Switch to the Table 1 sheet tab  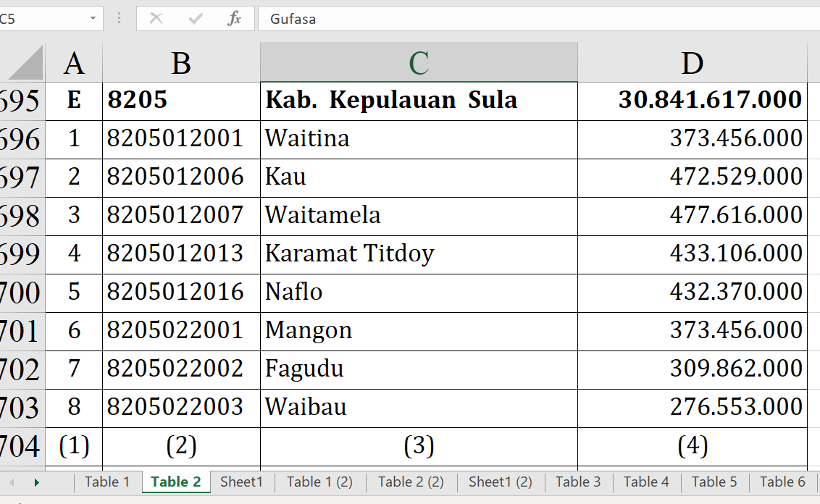107,482
